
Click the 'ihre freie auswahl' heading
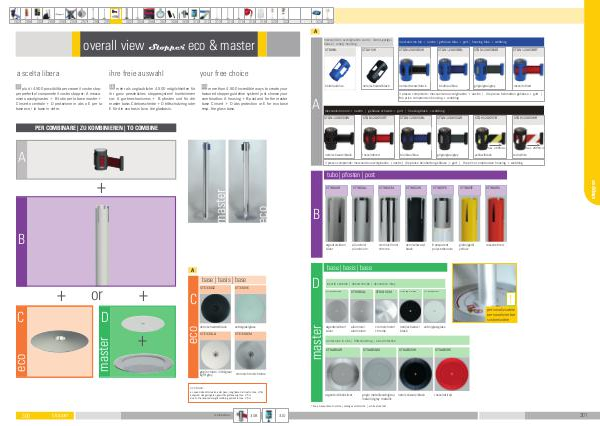pyautogui.click(x=136, y=73)
